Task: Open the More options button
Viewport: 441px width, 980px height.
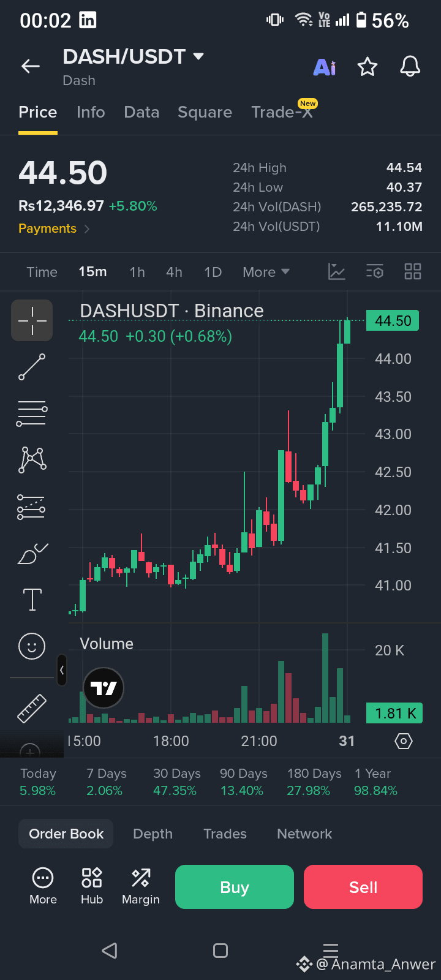Action: [x=43, y=886]
